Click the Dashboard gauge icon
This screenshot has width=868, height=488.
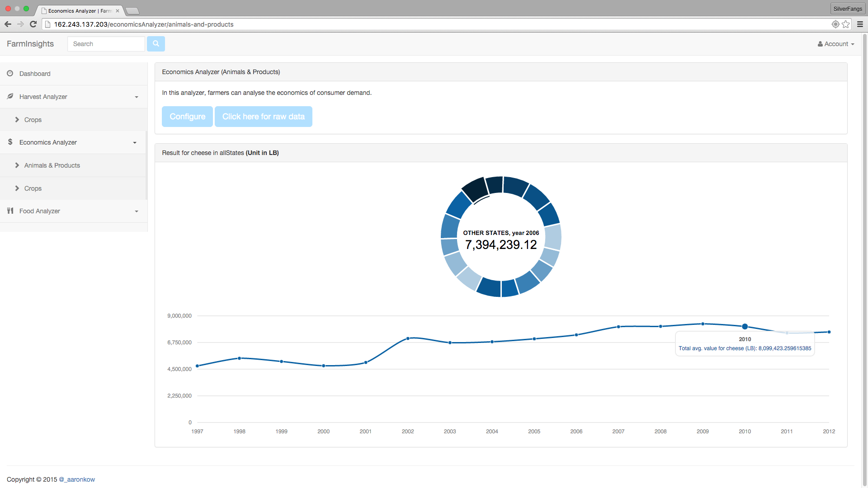coord(10,73)
